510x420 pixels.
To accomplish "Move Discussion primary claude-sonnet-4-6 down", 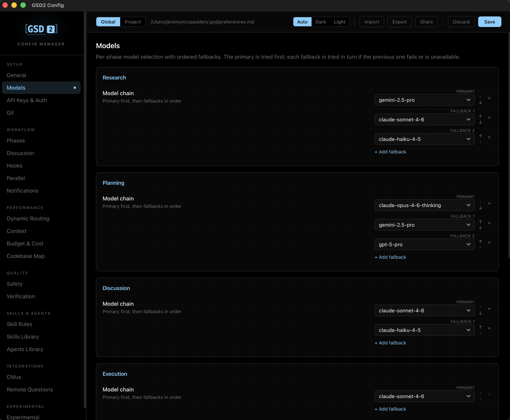I will point(480,313).
